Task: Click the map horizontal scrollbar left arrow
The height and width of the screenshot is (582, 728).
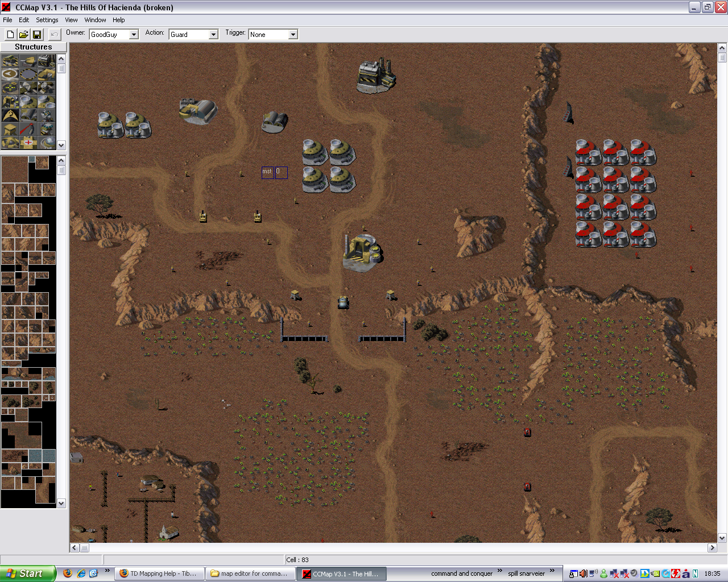Action: point(75,548)
